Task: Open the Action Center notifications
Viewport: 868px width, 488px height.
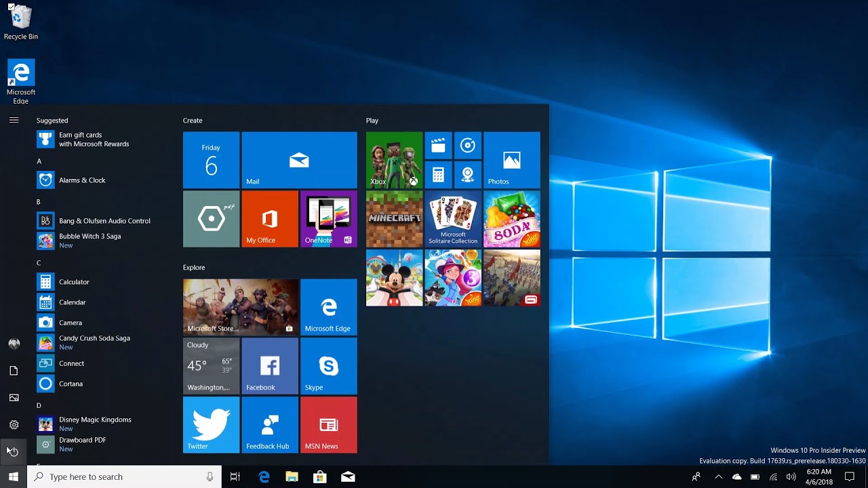Action: tap(850, 476)
